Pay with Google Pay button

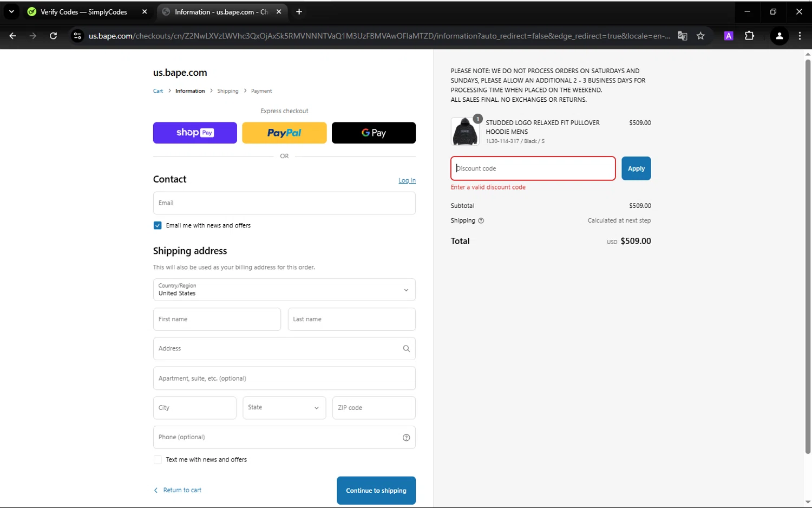tap(374, 133)
